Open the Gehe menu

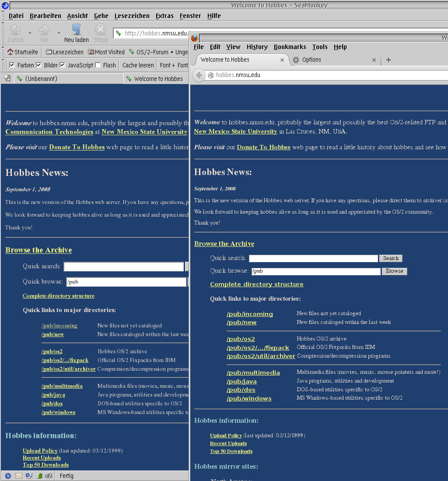[101, 16]
